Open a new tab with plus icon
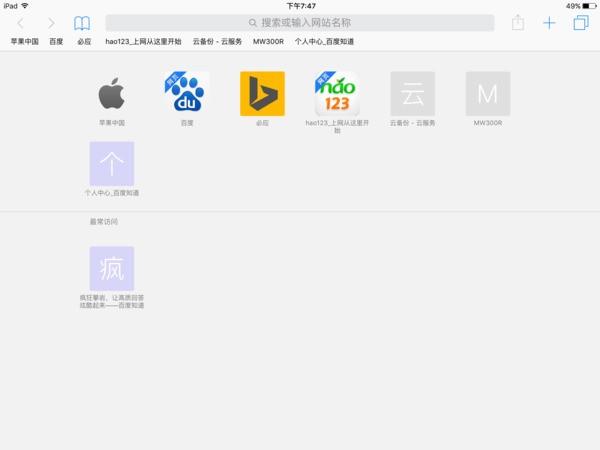Image resolution: width=600 pixels, height=450 pixels. [549, 23]
